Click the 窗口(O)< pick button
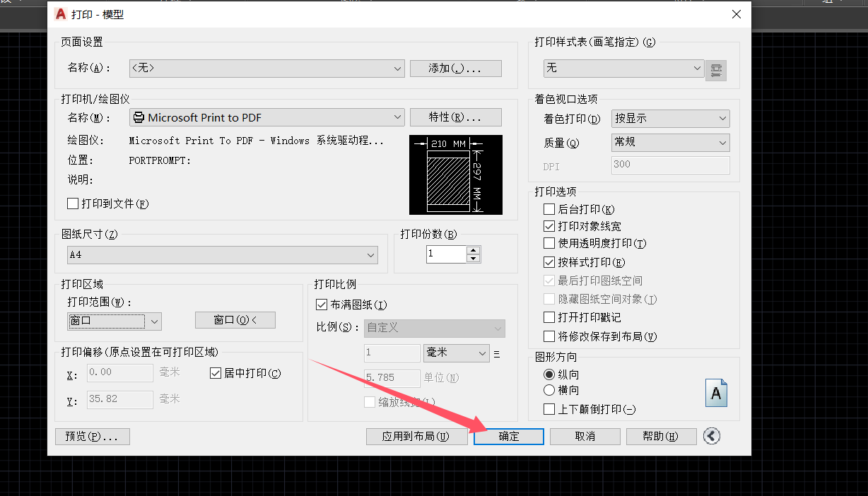 coord(235,320)
